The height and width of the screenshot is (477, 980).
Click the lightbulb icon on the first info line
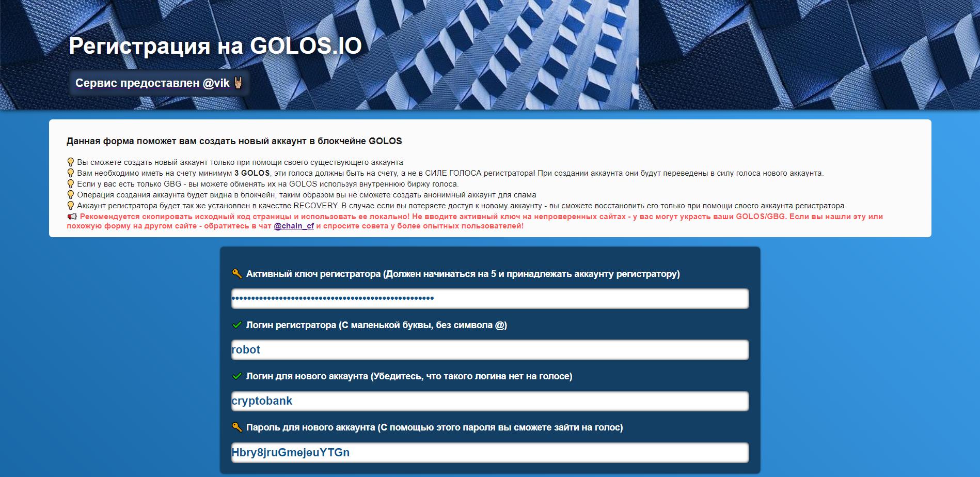click(x=71, y=162)
